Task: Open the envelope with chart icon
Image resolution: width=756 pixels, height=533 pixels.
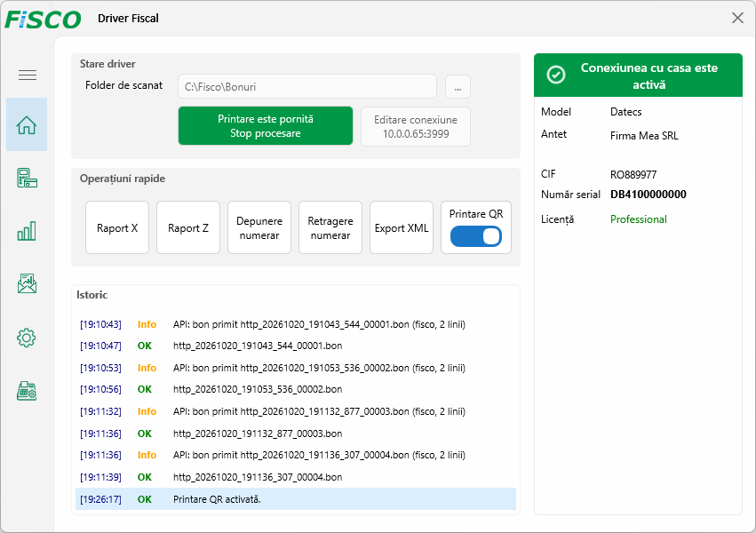Action: (x=27, y=284)
